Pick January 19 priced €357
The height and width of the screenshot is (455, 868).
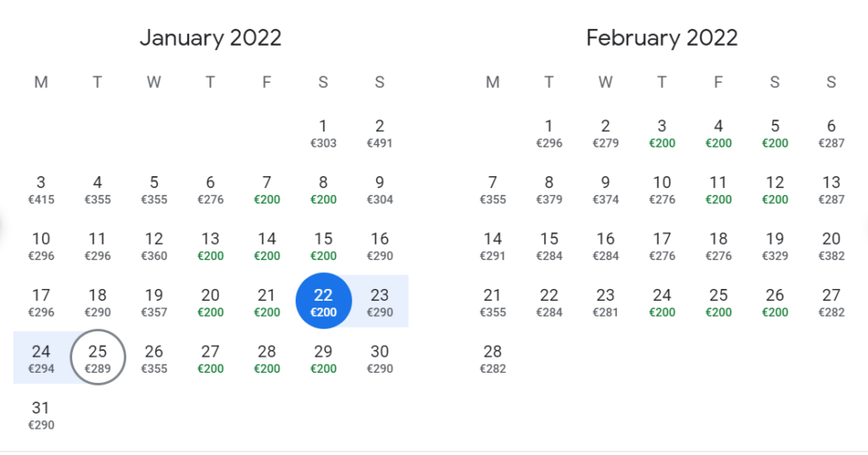(153, 302)
